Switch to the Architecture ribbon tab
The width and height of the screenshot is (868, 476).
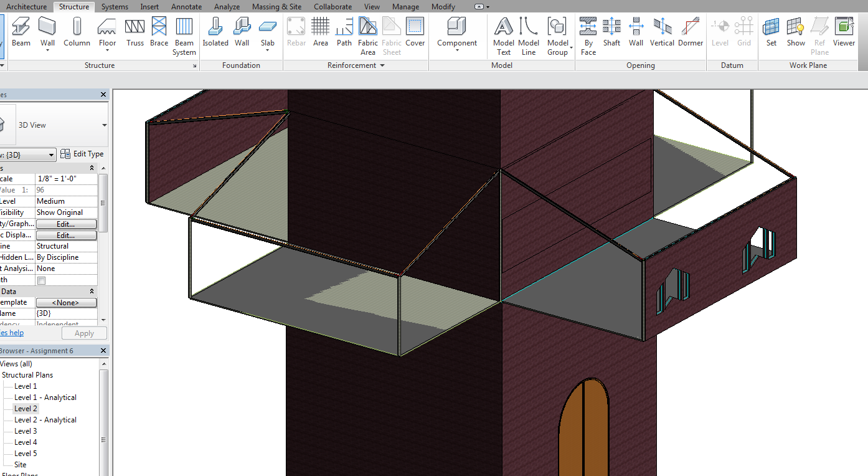click(26, 7)
